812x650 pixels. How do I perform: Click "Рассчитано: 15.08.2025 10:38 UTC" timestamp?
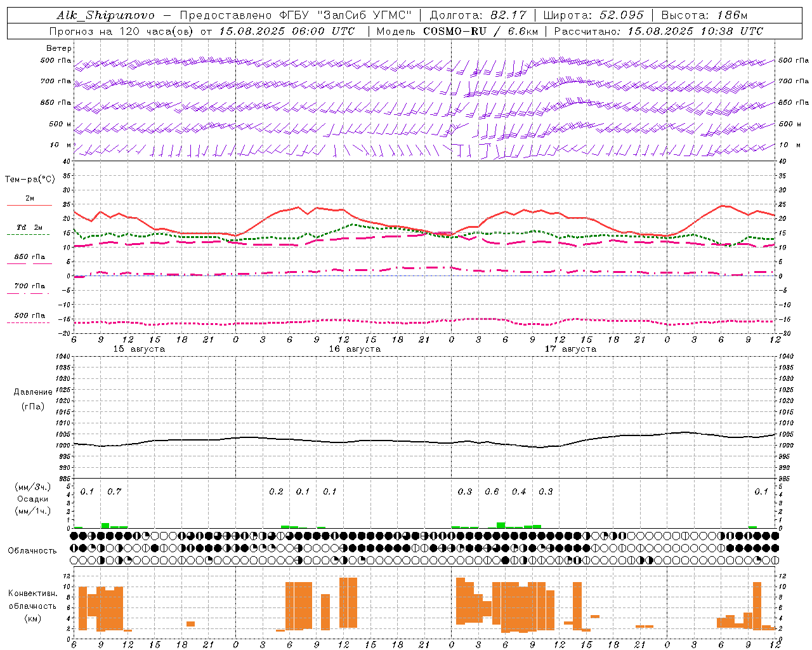tap(658, 31)
